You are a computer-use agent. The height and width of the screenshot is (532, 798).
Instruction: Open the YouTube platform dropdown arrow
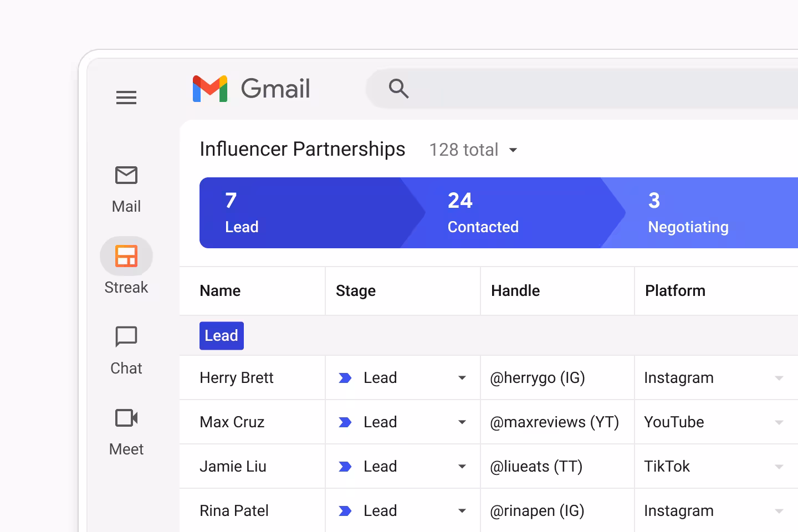pos(779,422)
